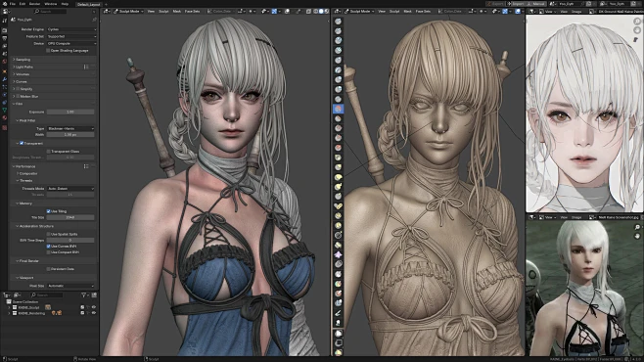Open Performance panel presets icon
This screenshot has height=362, width=644.
point(86,166)
